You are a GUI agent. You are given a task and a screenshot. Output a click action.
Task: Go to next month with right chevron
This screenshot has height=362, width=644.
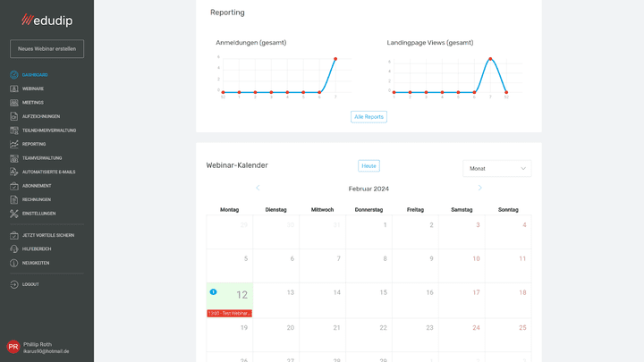point(479,188)
